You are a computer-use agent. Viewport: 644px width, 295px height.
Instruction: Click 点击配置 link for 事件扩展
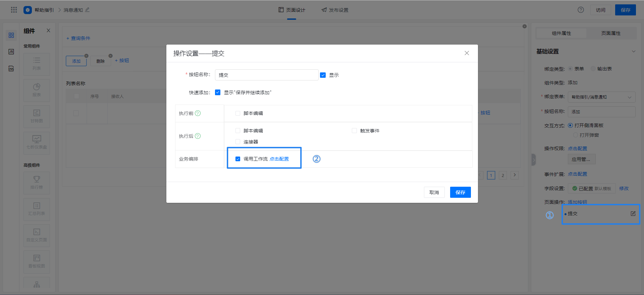577,174
